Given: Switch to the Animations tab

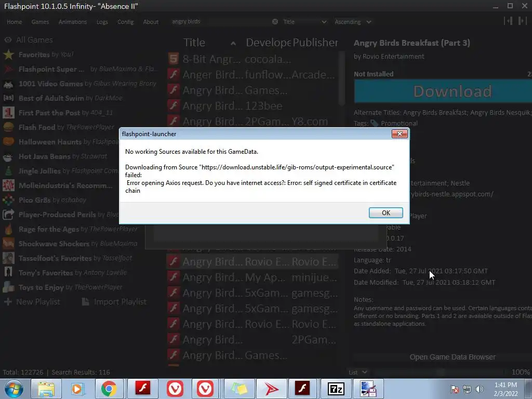Looking at the screenshot, I should 73,22.
